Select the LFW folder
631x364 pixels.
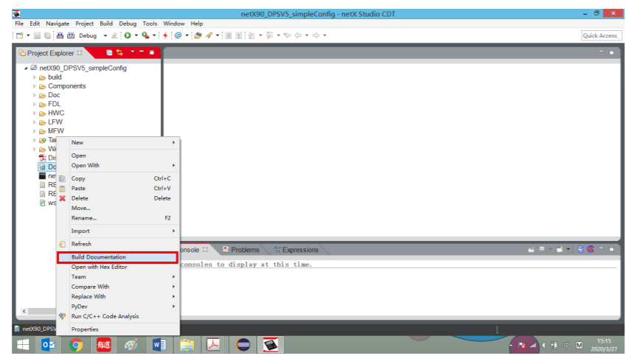(x=55, y=122)
